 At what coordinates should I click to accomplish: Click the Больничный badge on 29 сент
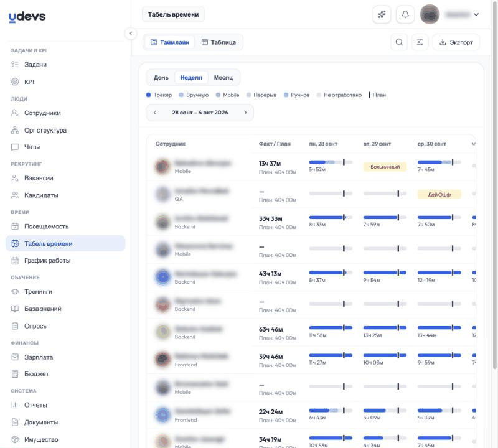(x=385, y=167)
